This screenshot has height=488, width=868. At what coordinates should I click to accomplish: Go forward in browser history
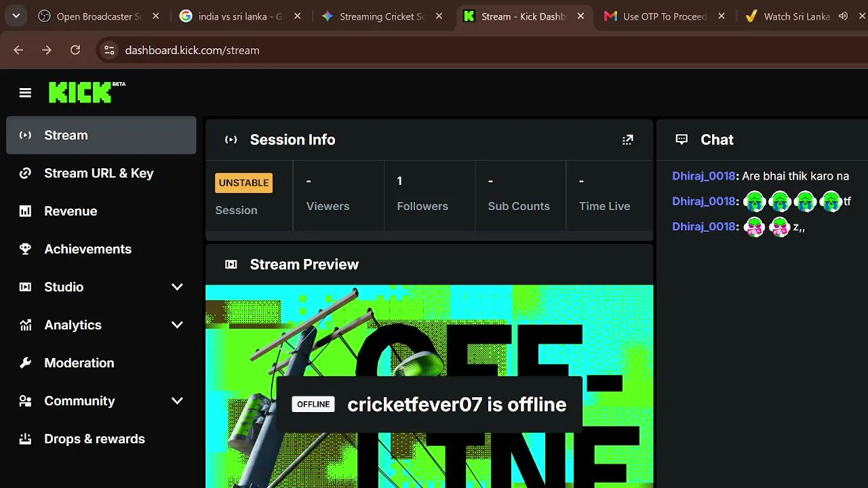(47, 49)
